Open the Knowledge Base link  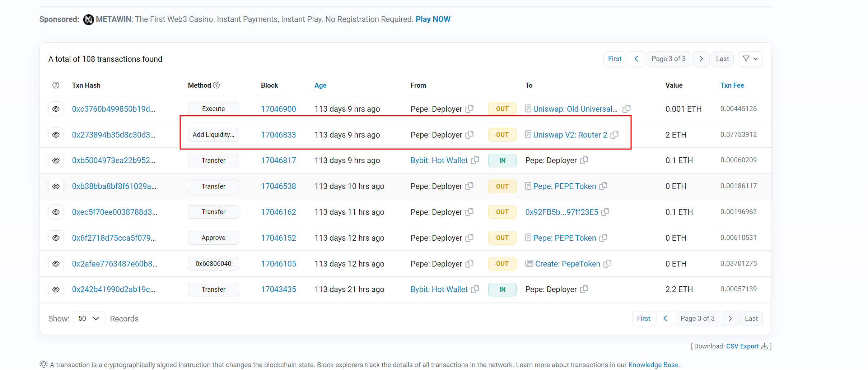[x=653, y=365]
